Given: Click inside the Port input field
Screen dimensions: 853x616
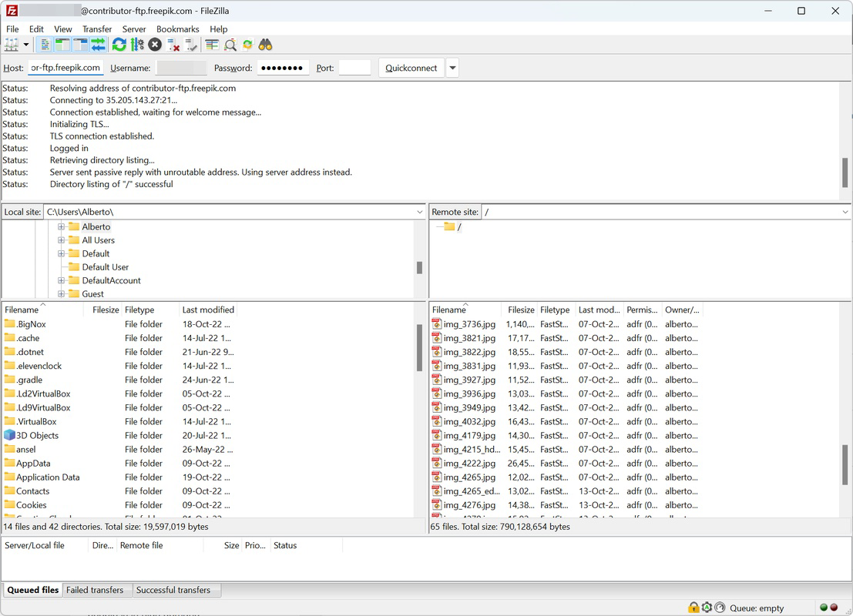Looking at the screenshot, I should tap(354, 68).
